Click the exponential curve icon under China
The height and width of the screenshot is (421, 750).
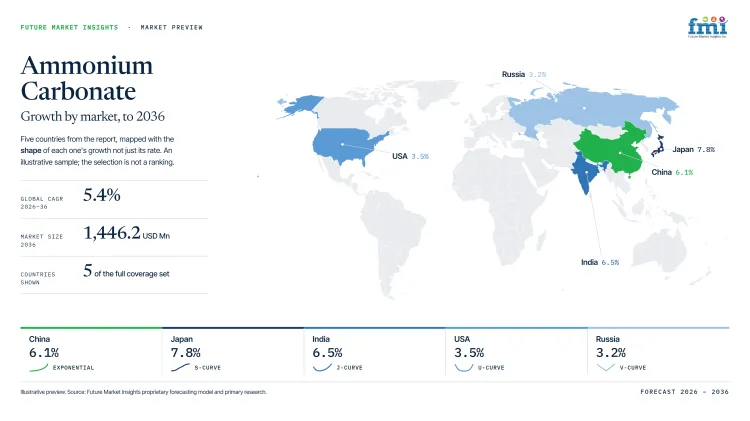coord(39,367)
